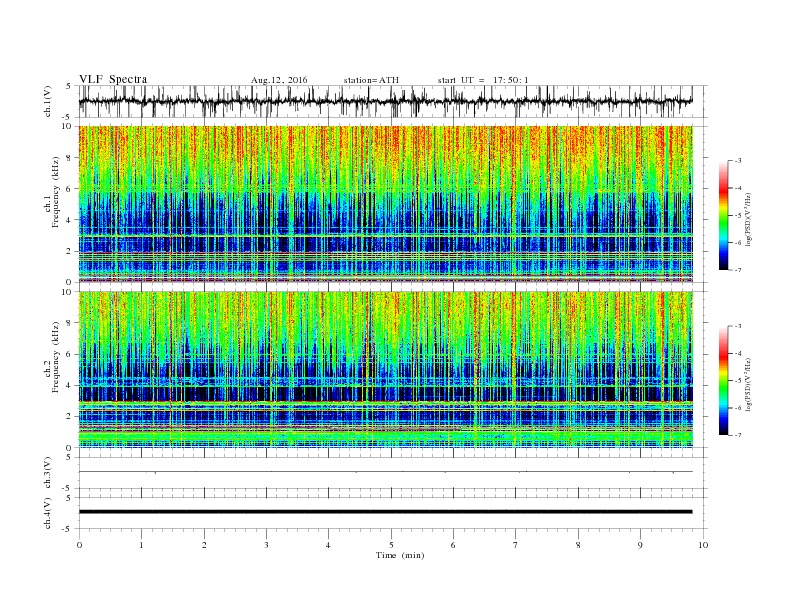The width and height of the screenshot is (792, 612).
Task: Click time axis tick label "0"
Action: pos(79,545)
